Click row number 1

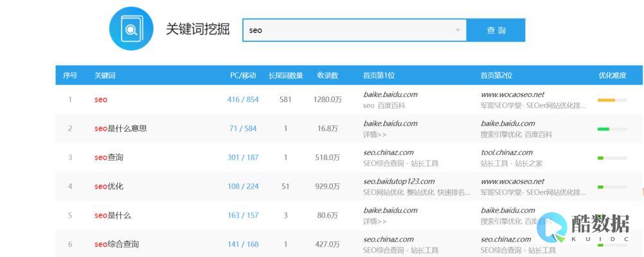pyautogui.click(x=70, y=100)
